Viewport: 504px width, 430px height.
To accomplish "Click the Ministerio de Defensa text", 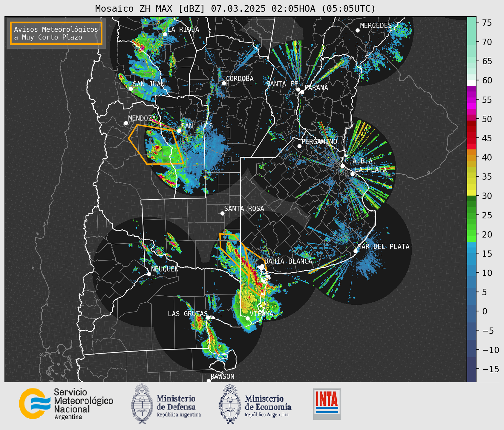I will (179, 405).
